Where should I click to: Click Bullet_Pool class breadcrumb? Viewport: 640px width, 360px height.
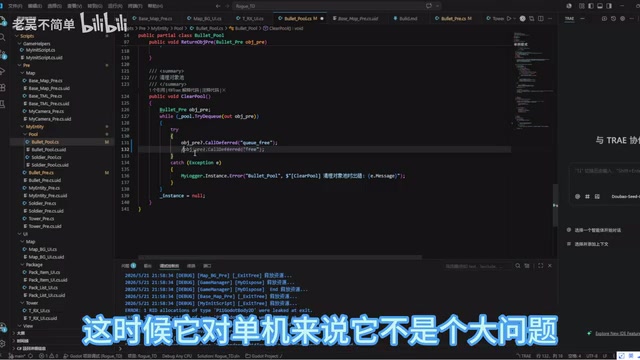(244, 28)
